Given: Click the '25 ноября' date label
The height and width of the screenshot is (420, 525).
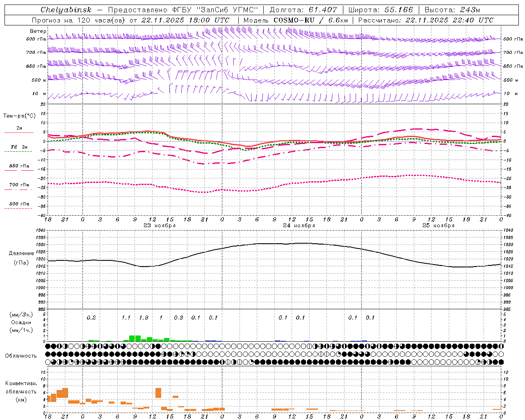Looking at the screenshot, I should (x=438, y=226).
